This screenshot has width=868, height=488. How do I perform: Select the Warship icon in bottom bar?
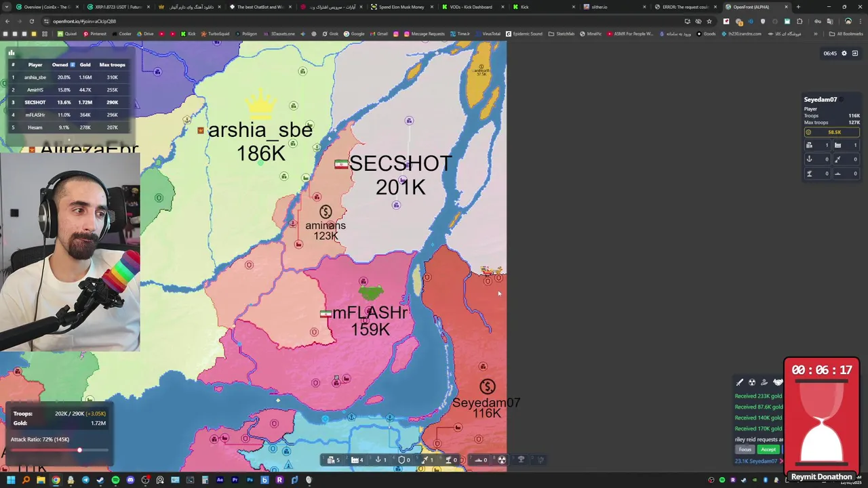[479, 460]
